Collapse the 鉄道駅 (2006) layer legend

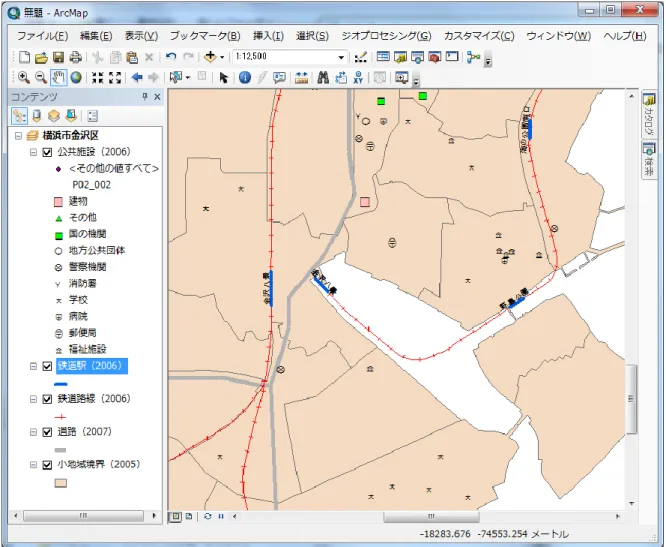click(x=33, y=366)
